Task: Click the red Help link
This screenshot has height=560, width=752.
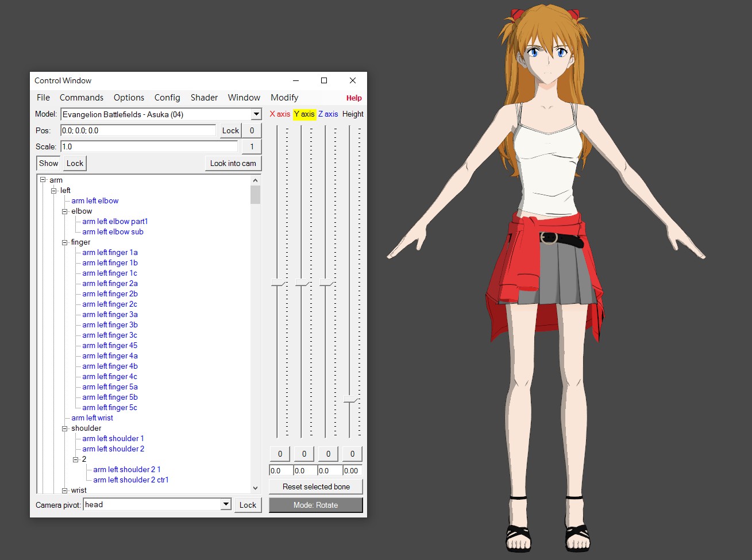Action: point(354,98)
